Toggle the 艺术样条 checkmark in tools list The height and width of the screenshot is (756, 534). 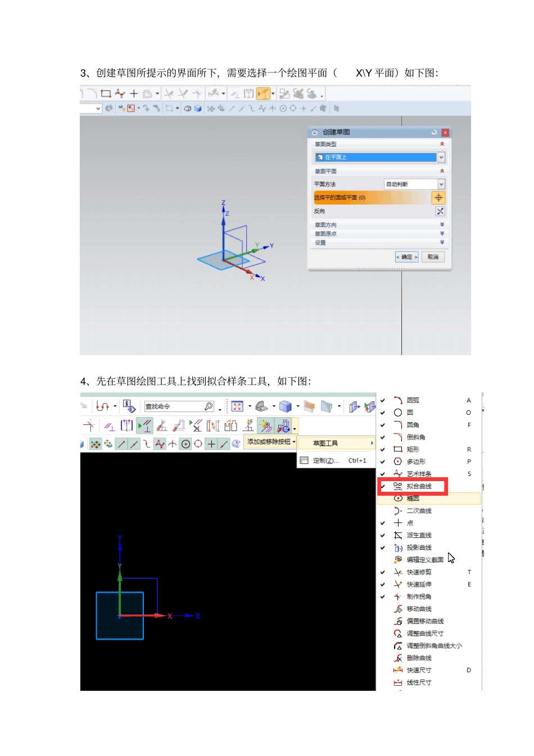coord(383,474)
